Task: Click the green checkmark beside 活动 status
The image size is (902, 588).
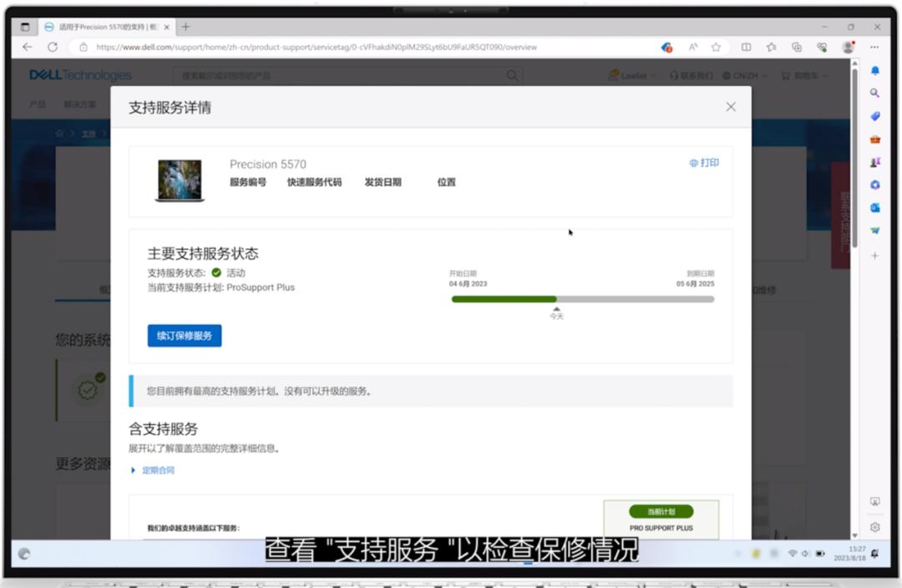Action: 217,272
